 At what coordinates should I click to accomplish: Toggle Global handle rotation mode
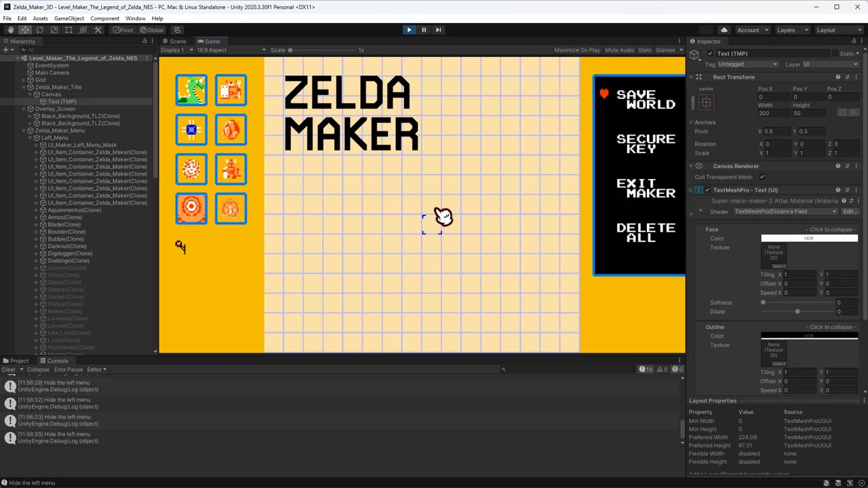coord(152,30)
